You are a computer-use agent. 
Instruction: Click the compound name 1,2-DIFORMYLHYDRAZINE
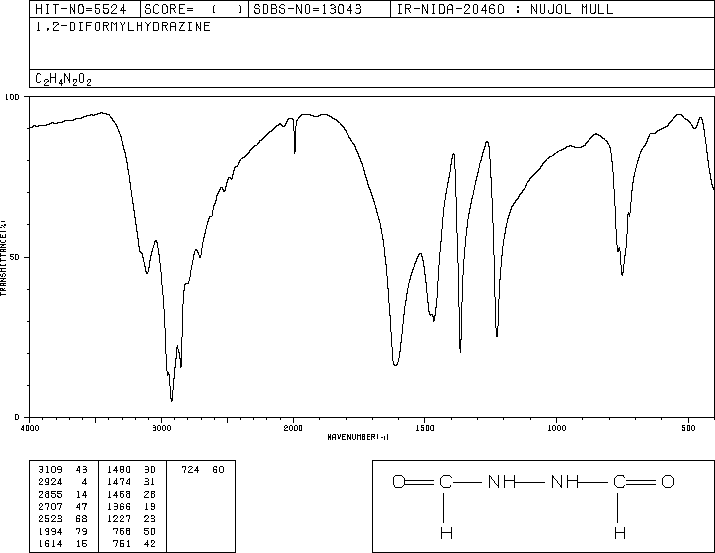(123, 27)
